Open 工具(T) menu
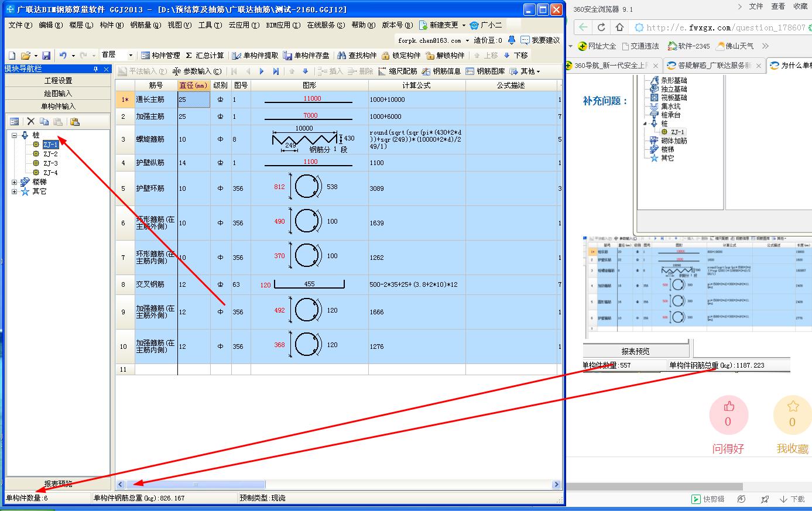This screenshot has height=511, width=812. point(210,25)
